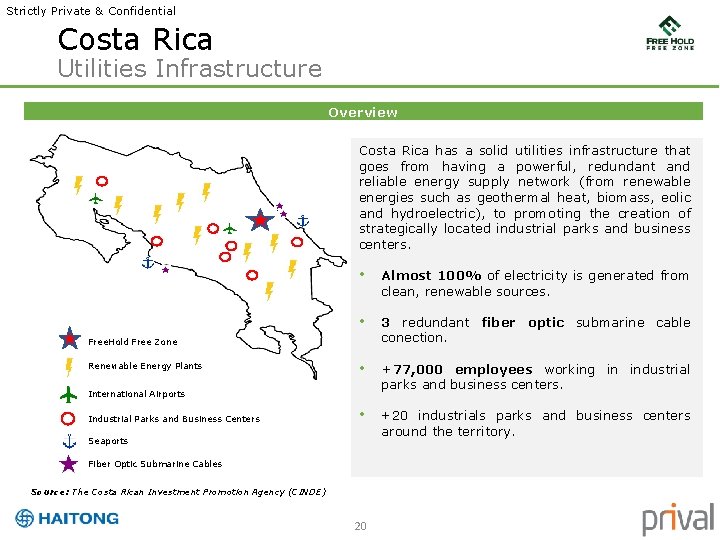The image size is (720, 540).
Task: Click the red circle just above the Pacific anchor
Action: click(x=157, y=241)
